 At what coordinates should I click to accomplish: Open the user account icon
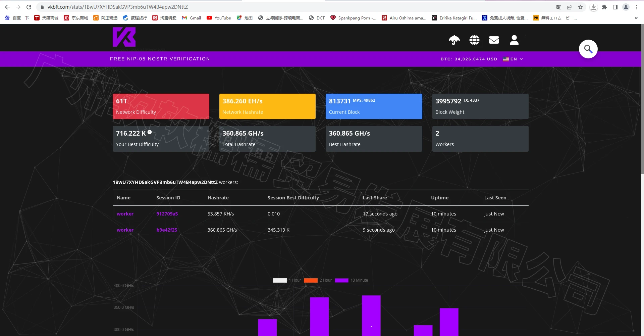tap(514, 40)
